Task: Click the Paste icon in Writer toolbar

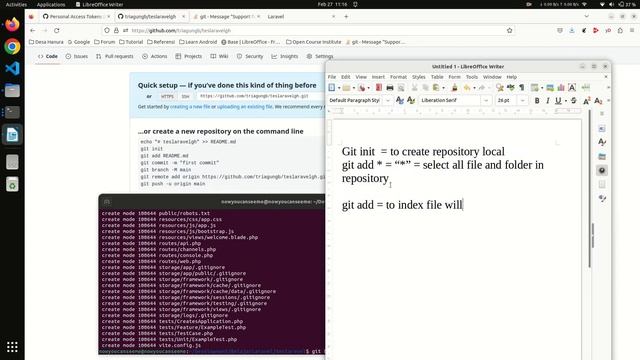Action: [x=436, y=88]
